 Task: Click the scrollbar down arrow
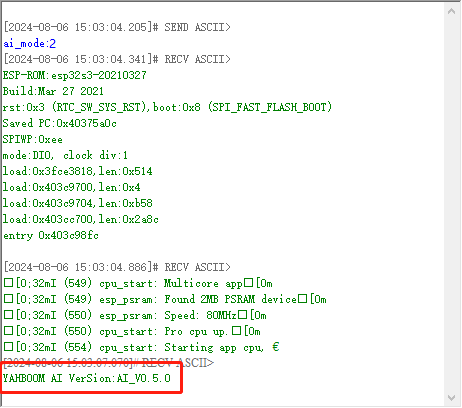point(452,398)
